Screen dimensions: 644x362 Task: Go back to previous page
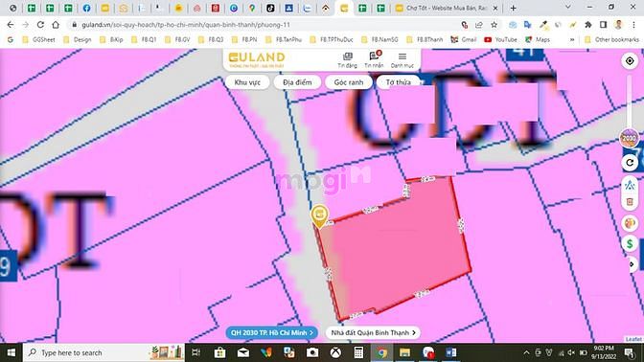pos(11,25)
